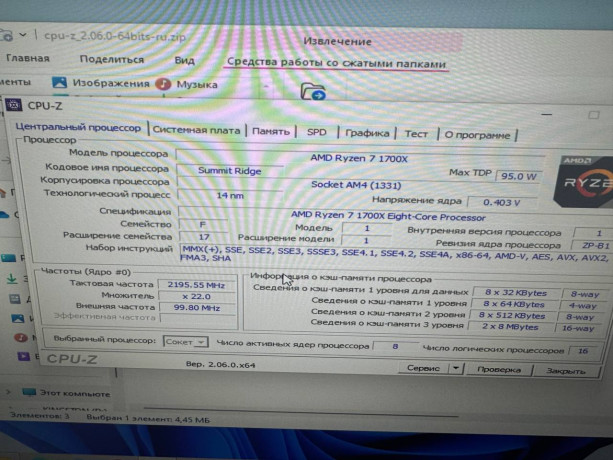The height and width of the screenshot is (460, 613).
Task: Click the 8 x 64 KBytes L1 cache value
Action: 513,304
